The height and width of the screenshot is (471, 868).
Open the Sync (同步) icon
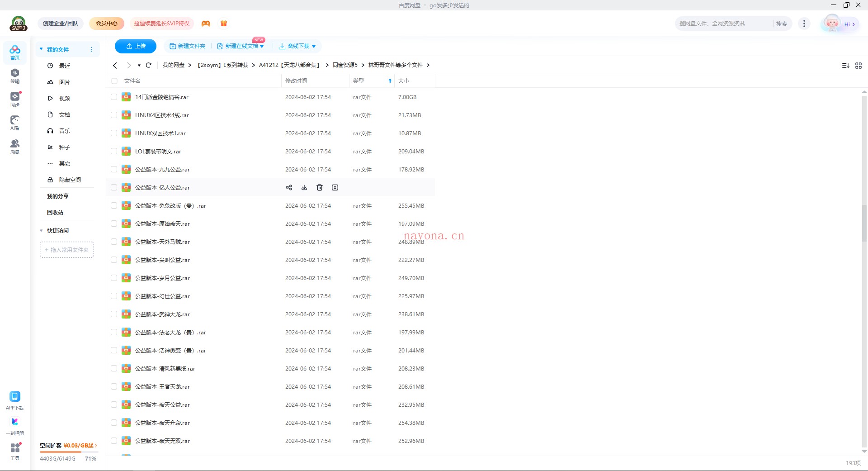click(x=15, y=99)
